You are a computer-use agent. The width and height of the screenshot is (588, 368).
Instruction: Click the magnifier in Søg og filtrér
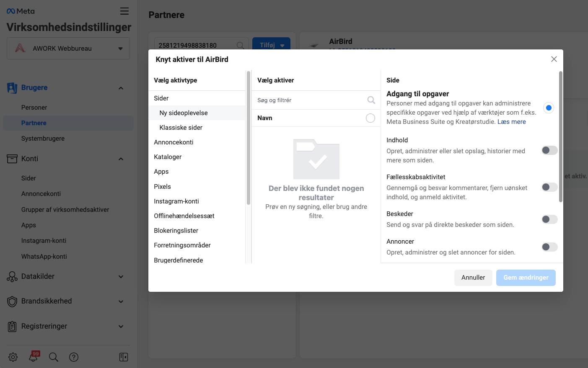tap(371, 100)
